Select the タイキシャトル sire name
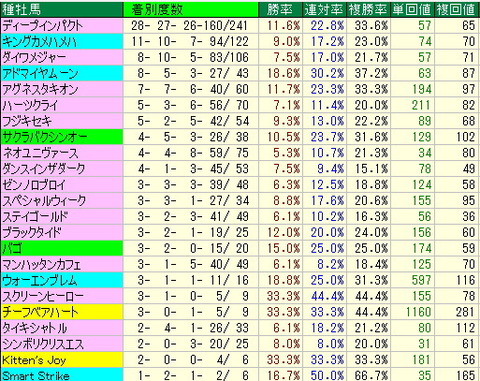 click(x=35, y=328)
